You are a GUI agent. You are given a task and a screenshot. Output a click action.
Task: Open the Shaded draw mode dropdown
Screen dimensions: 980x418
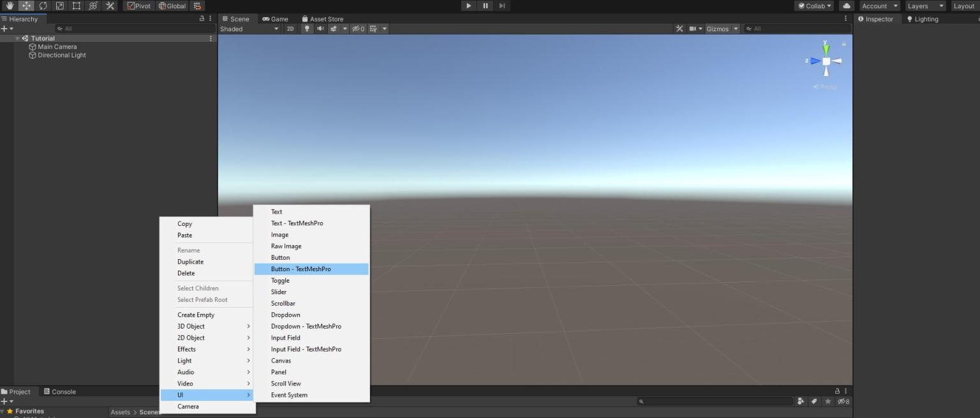pos(249,28)
